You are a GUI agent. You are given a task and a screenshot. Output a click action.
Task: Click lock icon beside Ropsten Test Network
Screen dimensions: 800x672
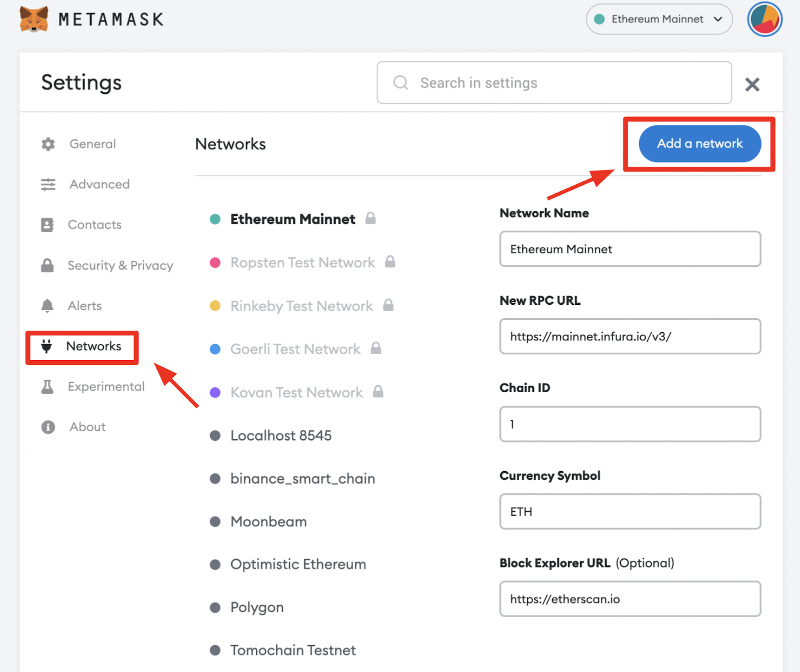point(390,261)
